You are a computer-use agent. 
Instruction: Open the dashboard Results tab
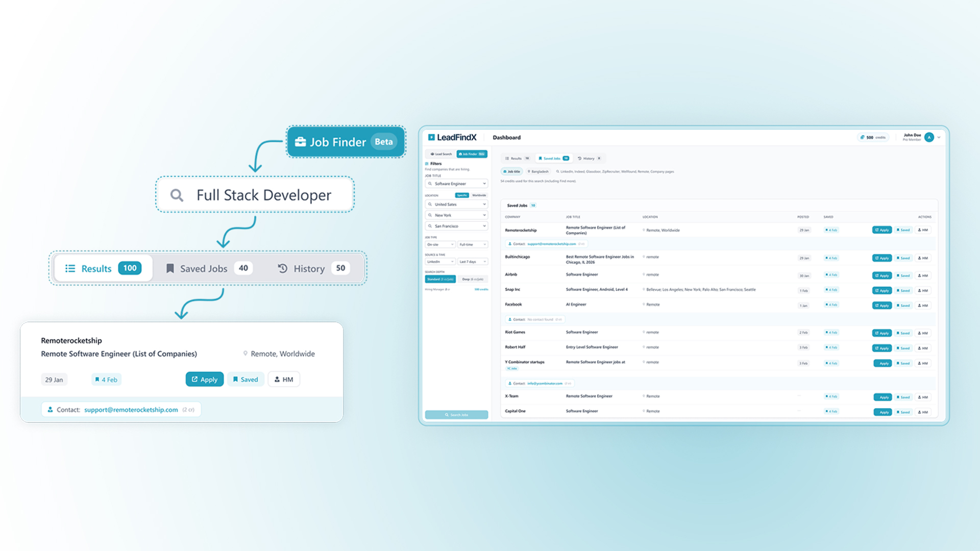517,159
